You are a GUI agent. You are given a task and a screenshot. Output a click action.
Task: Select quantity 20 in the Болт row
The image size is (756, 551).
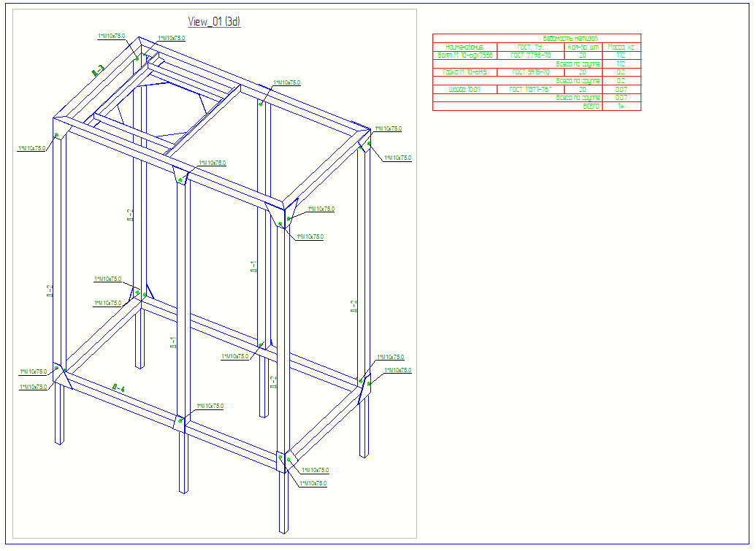[x=582, y=55]
